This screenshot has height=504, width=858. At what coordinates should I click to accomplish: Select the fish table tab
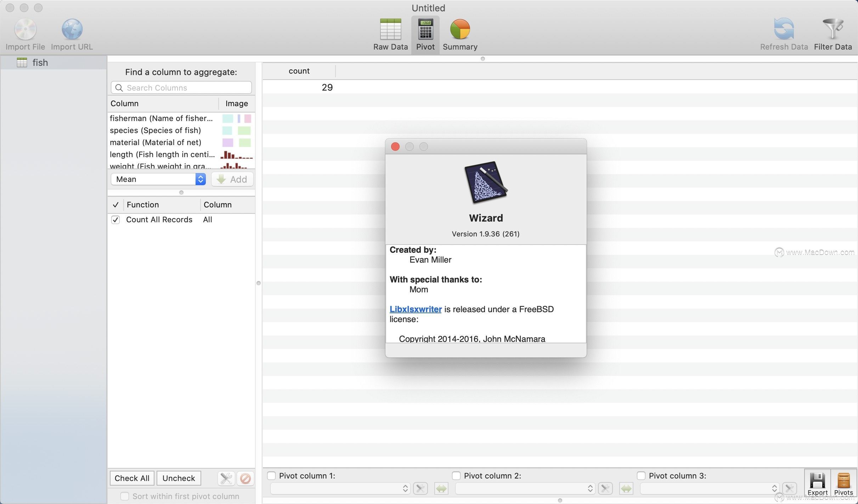coord(53,62)
